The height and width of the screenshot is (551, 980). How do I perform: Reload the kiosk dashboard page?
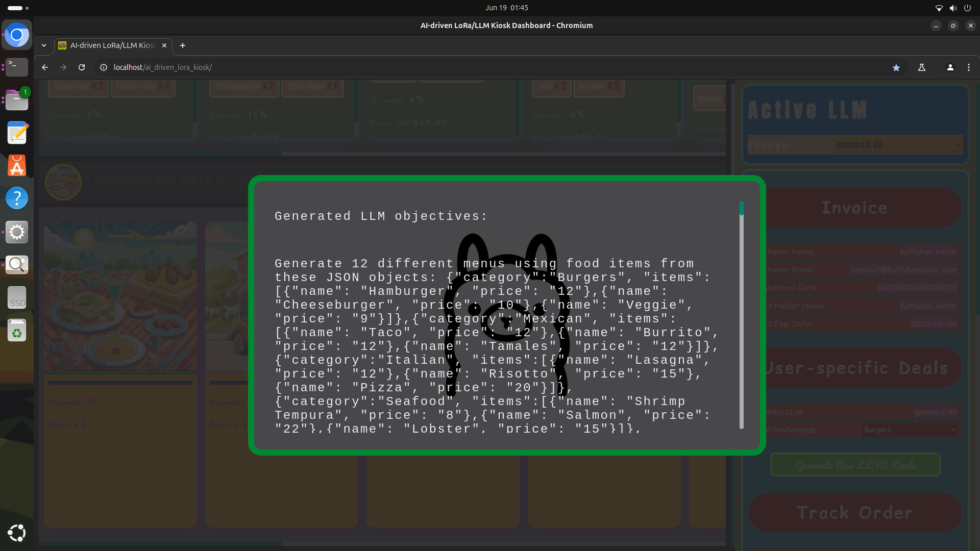click(82, 67)
